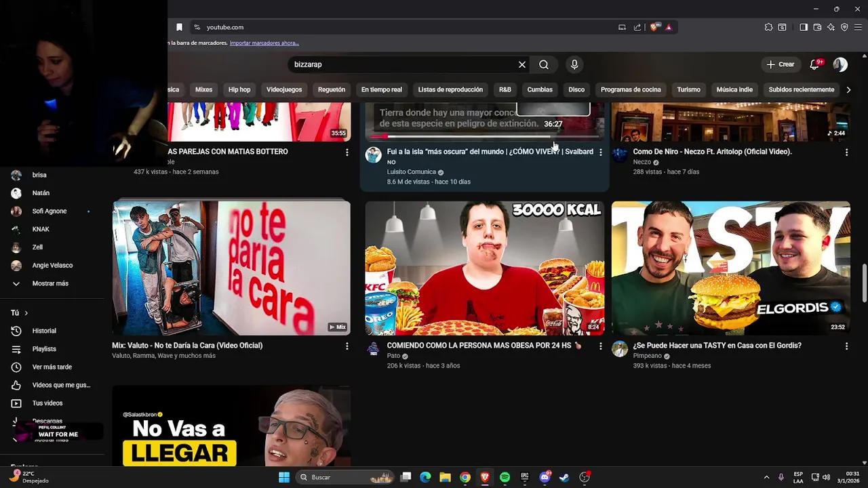The image size is (868, 488).
Task: Open options menu for Luisito Comunica Svalbard video
Action: (600, 152)
